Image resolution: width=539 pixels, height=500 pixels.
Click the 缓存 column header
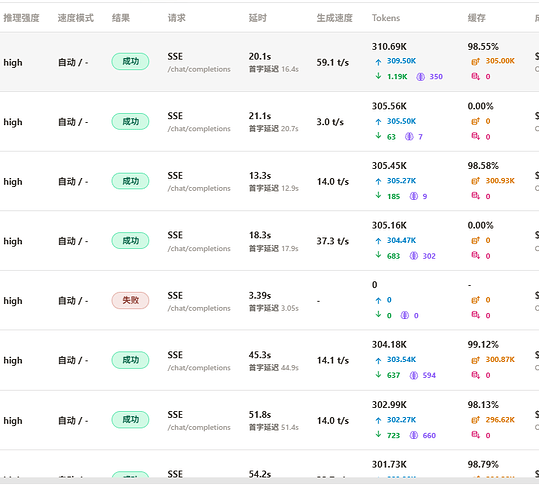pos(476,18)
